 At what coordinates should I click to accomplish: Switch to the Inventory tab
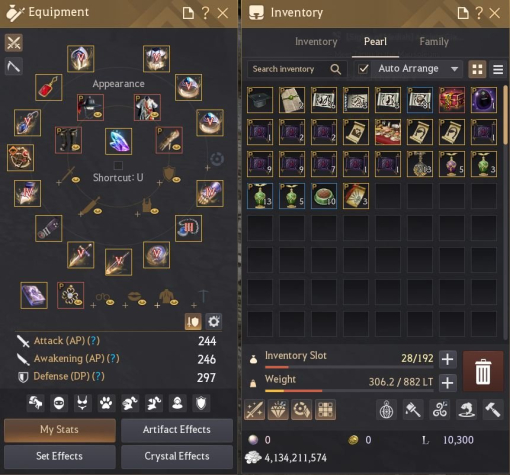point(316,42)
